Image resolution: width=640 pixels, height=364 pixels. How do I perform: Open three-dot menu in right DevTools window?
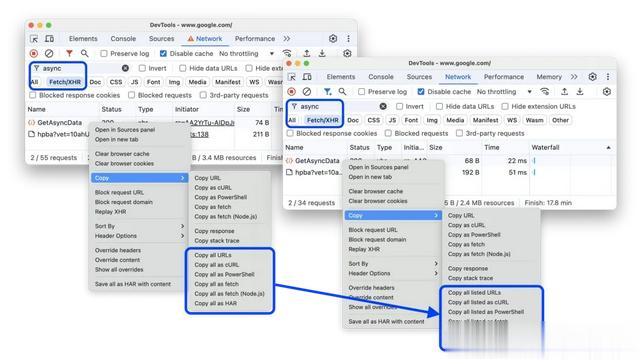tap(608, 77)
